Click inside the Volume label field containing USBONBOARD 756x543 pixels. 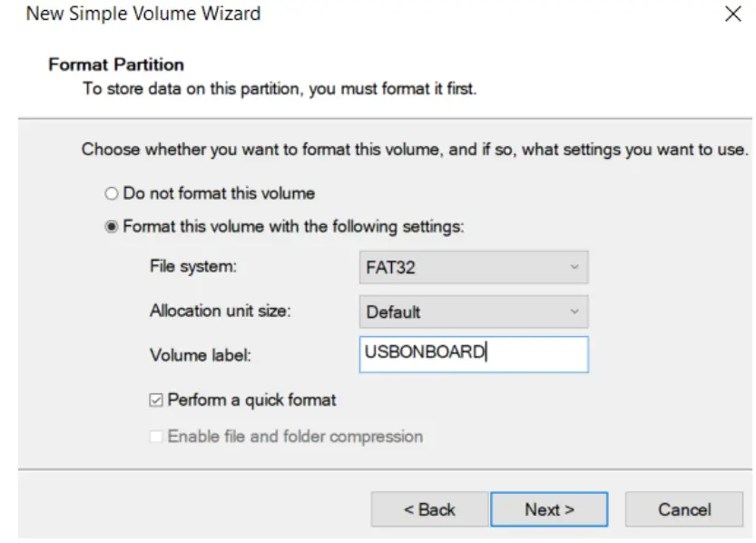[x=473, y=354]
